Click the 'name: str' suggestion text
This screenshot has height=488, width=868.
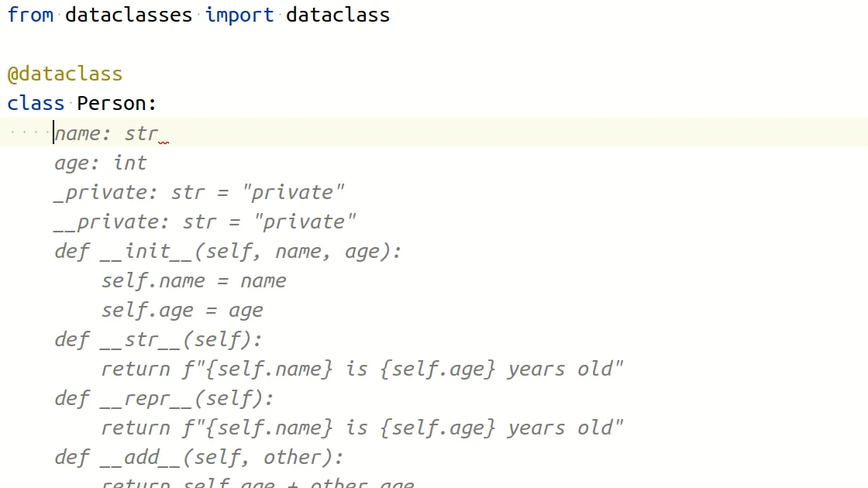point(106,133)
